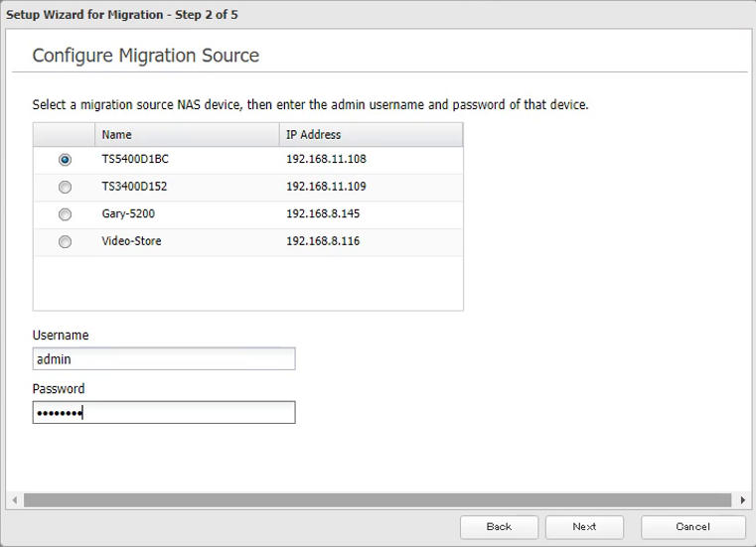Focus the Username input field
The image size is (756, 547).
164,359
